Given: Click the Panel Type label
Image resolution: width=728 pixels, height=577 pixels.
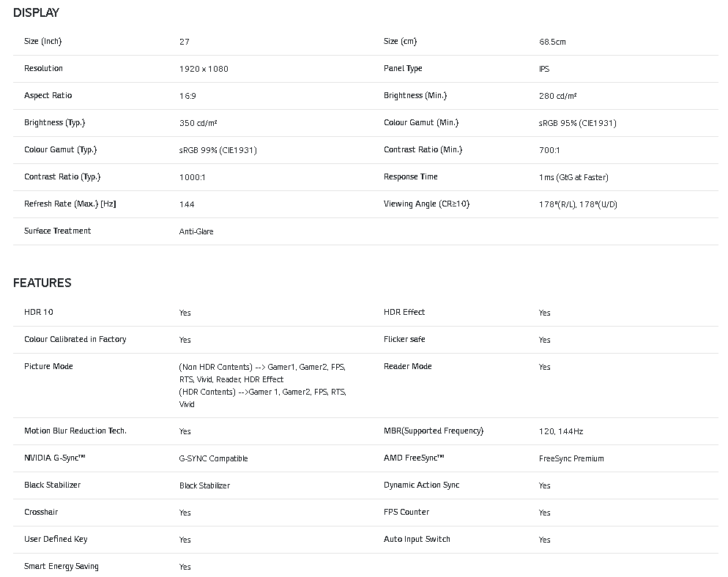Looking at the screenshot, I should (403, 68).
